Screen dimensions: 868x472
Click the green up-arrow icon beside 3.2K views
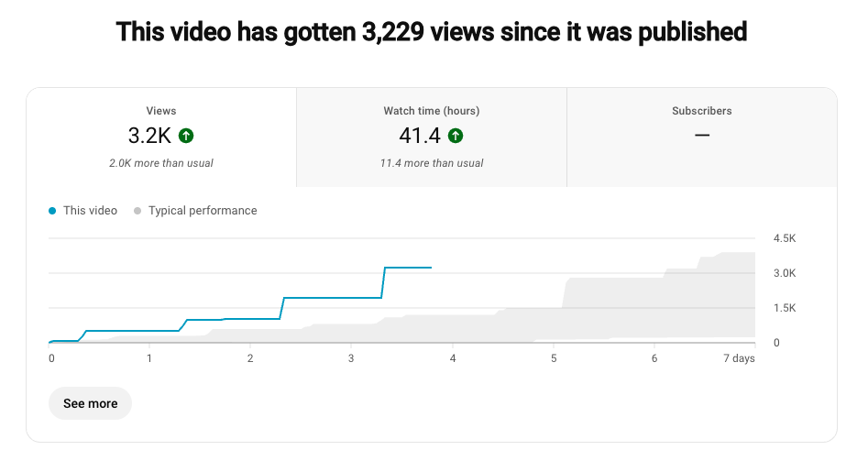click(186, 136)
